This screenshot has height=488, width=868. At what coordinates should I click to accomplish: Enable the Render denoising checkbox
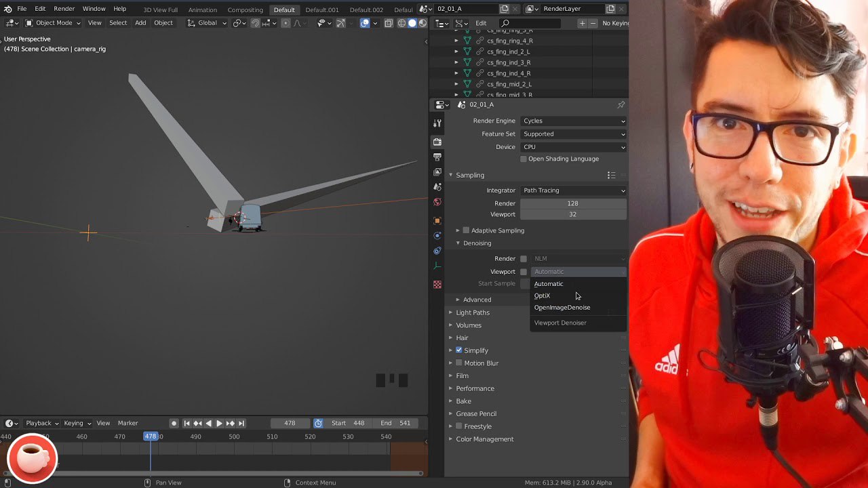pyautogui.click(x=524, y=259)
